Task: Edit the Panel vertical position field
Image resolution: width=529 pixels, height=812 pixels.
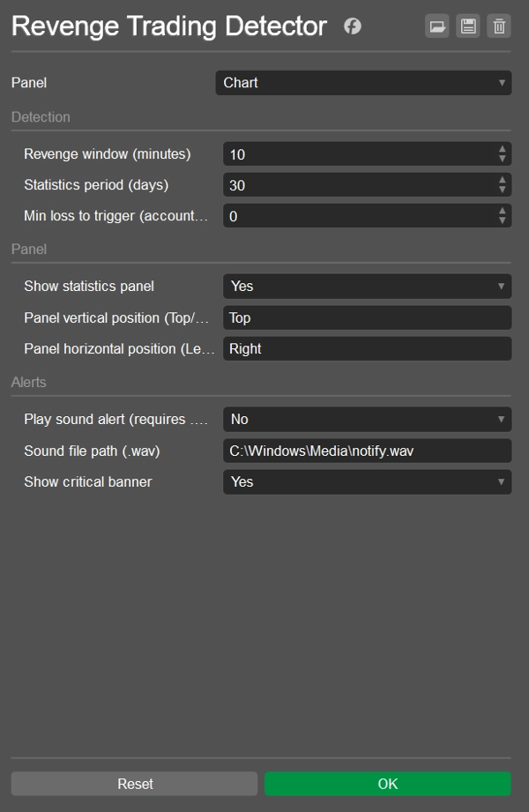Action: (x=361, y=317)
